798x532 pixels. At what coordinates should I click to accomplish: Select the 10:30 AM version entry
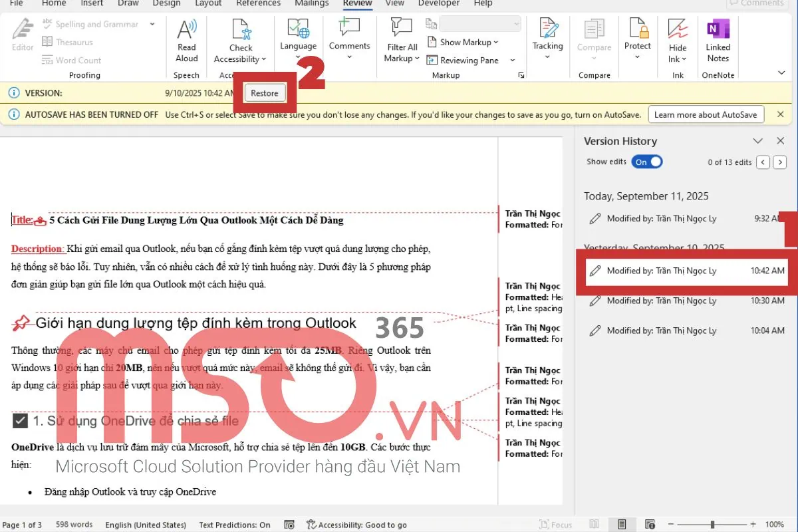point(678,301)
